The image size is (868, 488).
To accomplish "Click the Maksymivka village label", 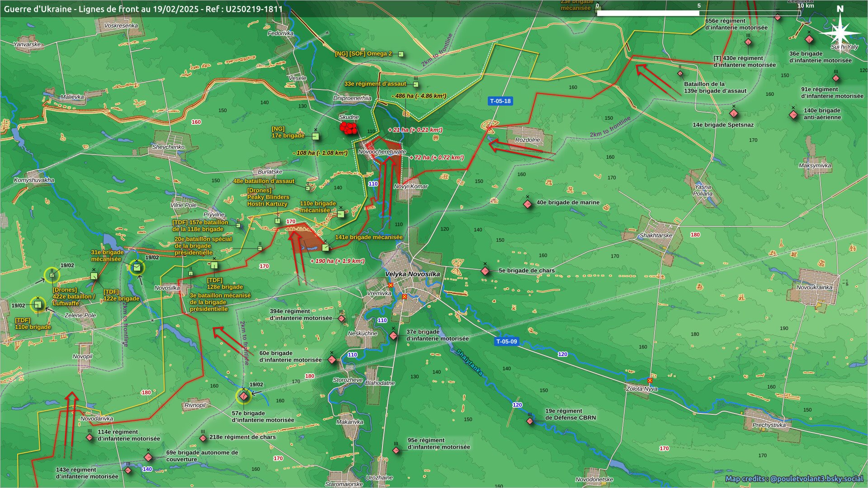I will pos(815,165).
